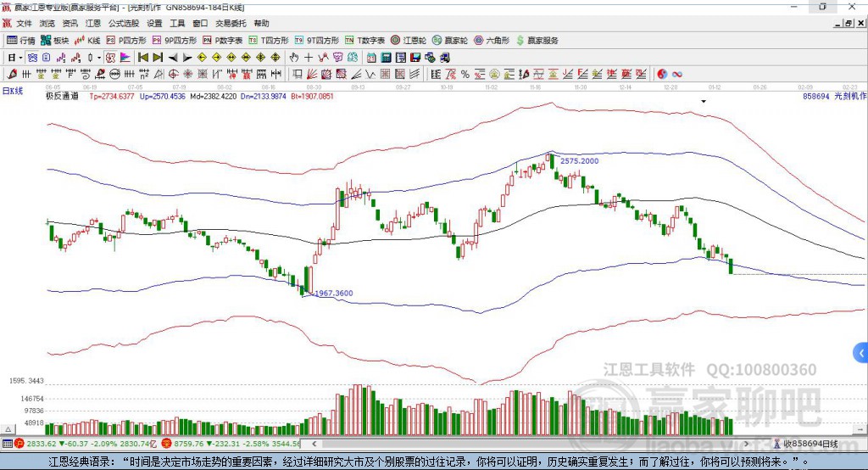Select the crosshair cursor tool
This screenshot has width=868, height=470.
(309, 58)
